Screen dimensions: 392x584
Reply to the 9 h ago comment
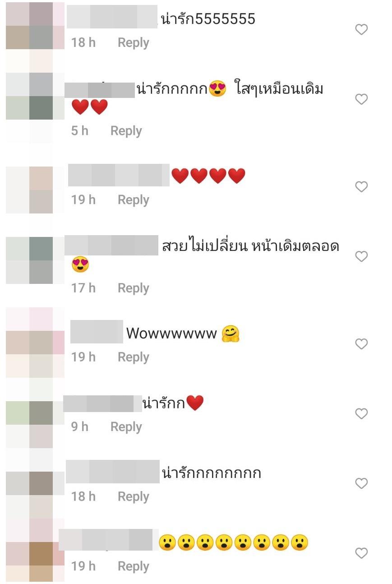click(126, 427)
